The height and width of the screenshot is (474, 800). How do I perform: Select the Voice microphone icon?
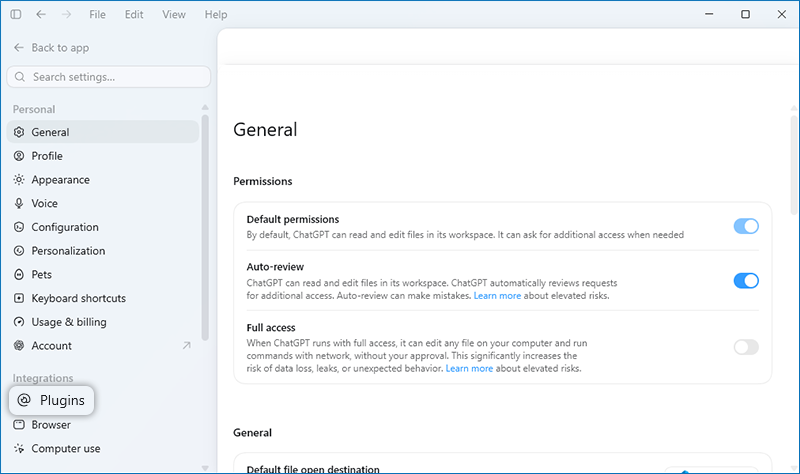click(19, 204)
